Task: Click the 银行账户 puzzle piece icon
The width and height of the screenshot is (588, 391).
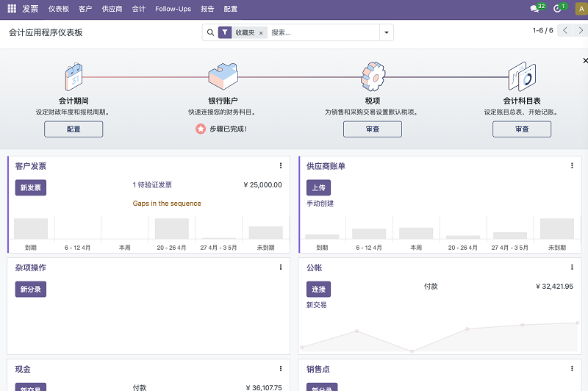Action: tap(223, 76)
